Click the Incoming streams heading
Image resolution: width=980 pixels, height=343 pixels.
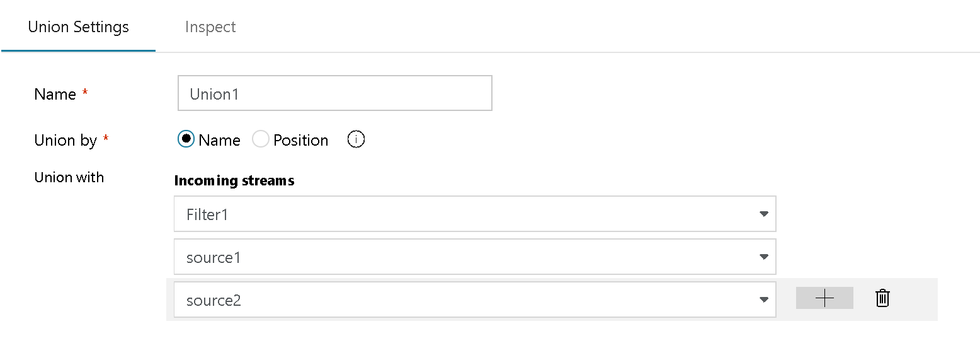click(234, 181)
